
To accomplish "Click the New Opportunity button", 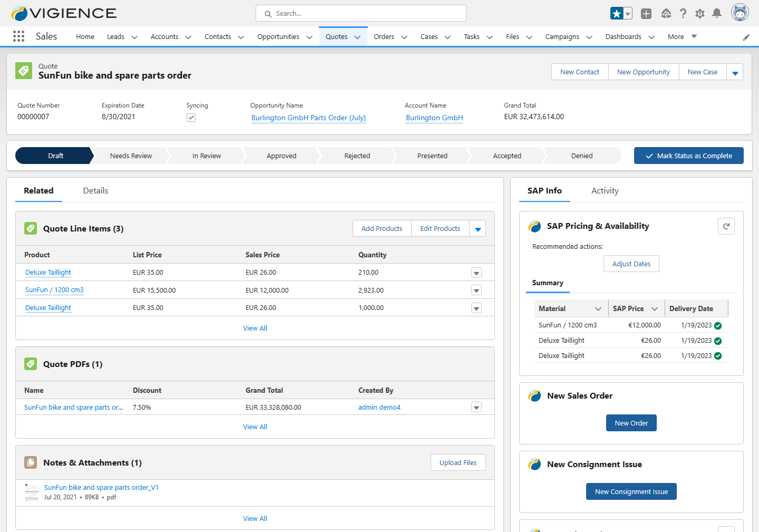I will [644, 72].
